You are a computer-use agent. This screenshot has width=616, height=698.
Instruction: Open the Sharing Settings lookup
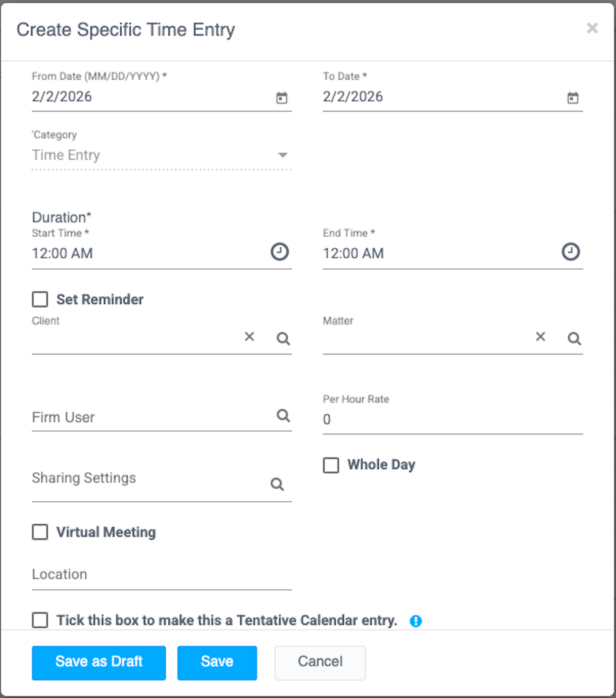tap(277, 484)
